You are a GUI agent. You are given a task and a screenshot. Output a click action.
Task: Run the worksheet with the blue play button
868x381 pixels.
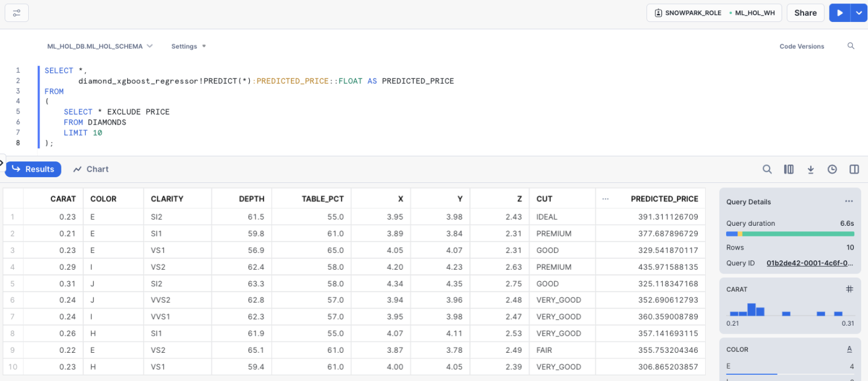(840, 12)
